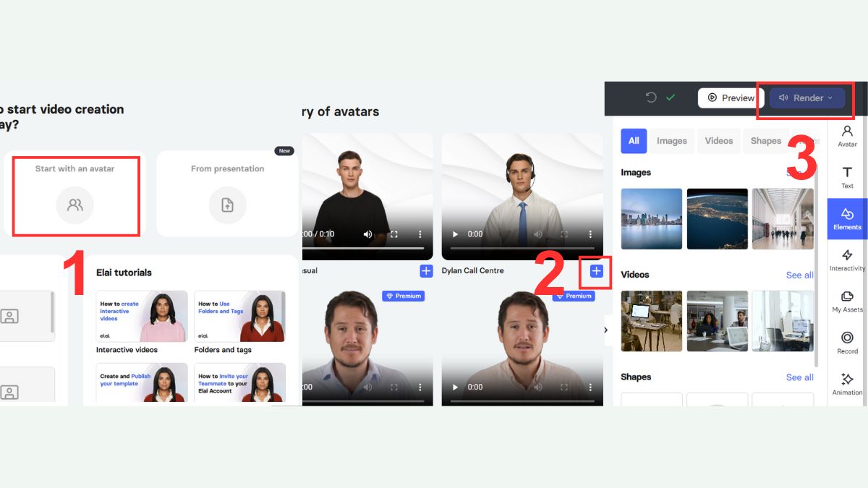The image size is (868, 488).
Task: Click the Preview button
Action: point(731,98)
